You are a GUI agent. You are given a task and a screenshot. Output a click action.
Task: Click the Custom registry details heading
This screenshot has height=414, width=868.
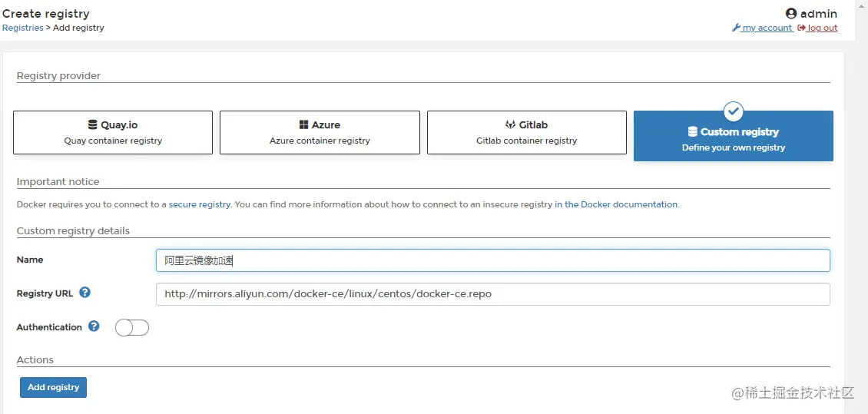click(73, 230)
